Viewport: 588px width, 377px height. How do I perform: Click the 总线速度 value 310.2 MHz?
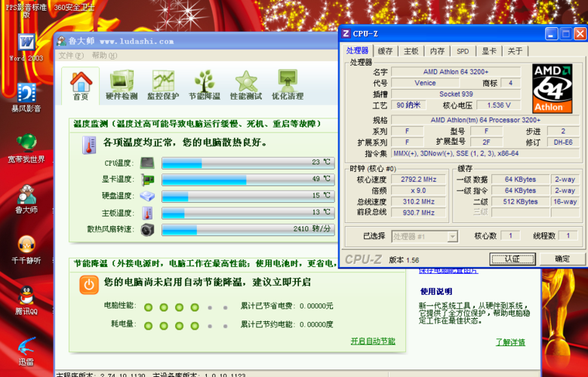418,201
